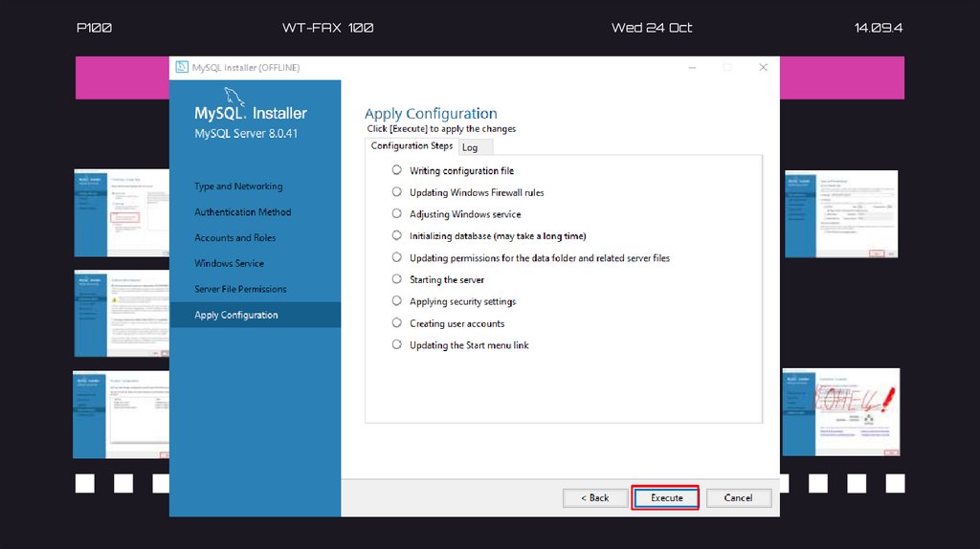The width and height of the screenshot is (980, 549).
Task: Click 'Initializing database (may take a long time)' text
Action: [498, 236]
